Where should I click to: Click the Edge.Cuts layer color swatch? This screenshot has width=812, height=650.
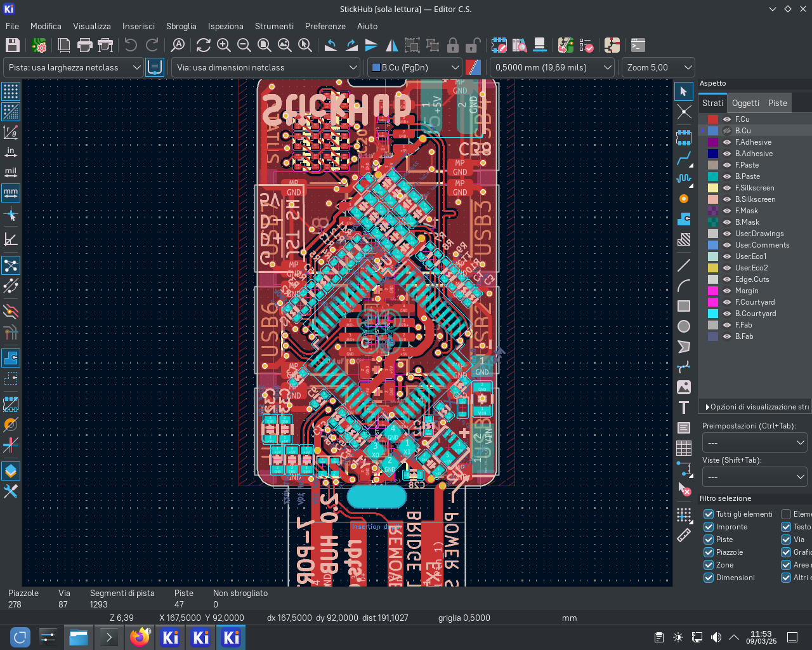(x=713, y=279)
